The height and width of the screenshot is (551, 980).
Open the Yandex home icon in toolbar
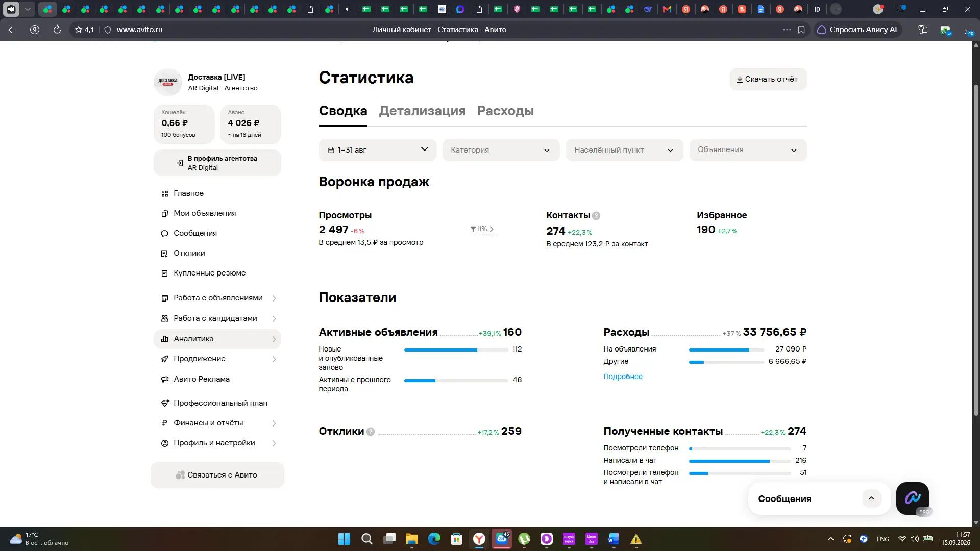click(35, 30)
